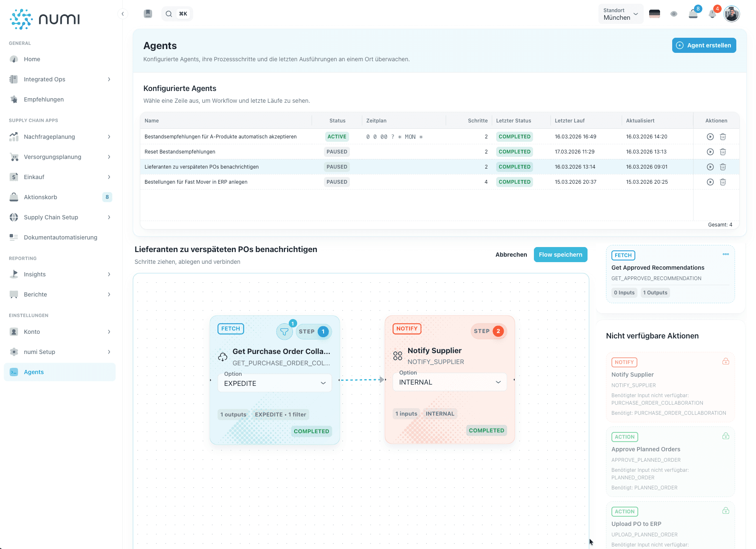
Task: Click the Agent erstellen button
Action: click(x=704, y=45)
